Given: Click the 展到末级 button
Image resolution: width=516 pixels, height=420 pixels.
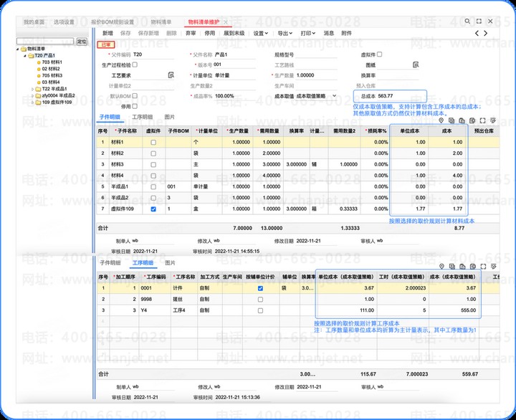Looking at the screenshot, I should [234, 33].
